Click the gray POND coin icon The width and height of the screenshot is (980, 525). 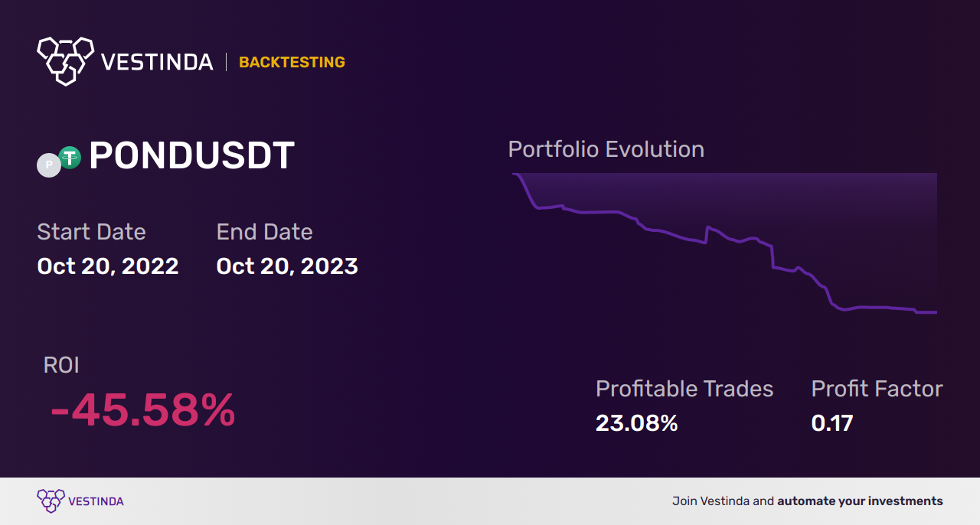point(49,165)
